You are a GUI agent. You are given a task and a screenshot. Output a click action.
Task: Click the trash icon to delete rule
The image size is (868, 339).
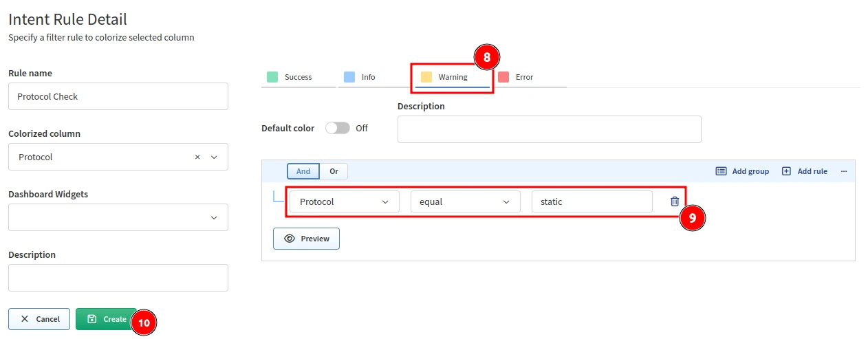pos(675,201)
